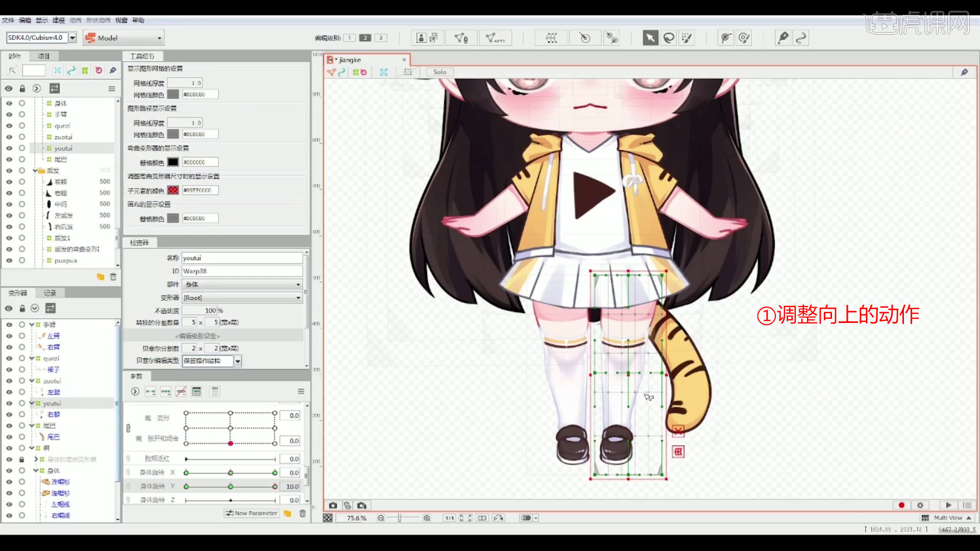The image size is (980, 551).
Task: Click the parameter folder icon beside New Parameter
Action: point(288,513)
